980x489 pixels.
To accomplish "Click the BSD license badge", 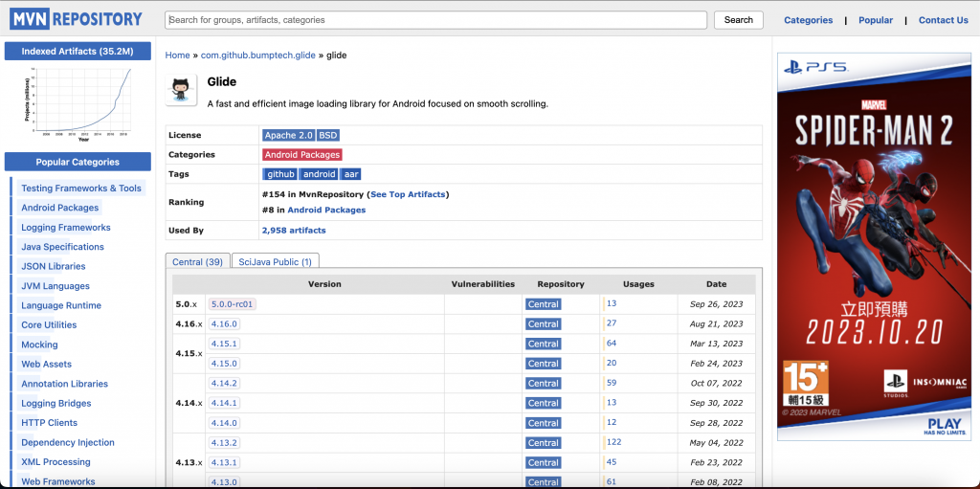I will click(x=328, y=135).
